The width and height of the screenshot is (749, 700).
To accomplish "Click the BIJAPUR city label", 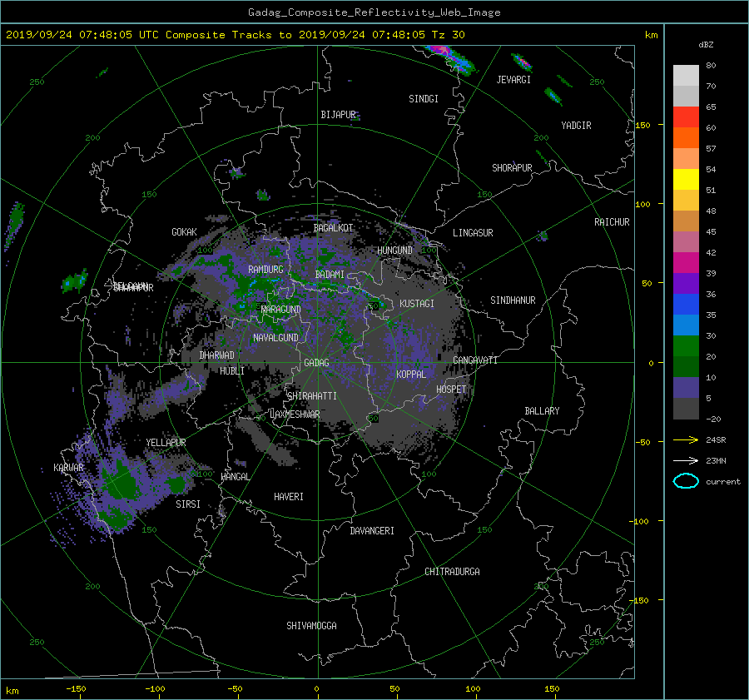I will [338, 115].
